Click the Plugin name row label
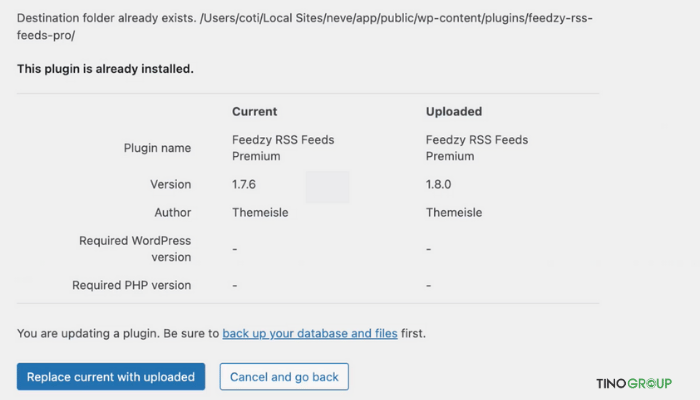This screenshot has width=700, height=400. [x=157, y=148]
